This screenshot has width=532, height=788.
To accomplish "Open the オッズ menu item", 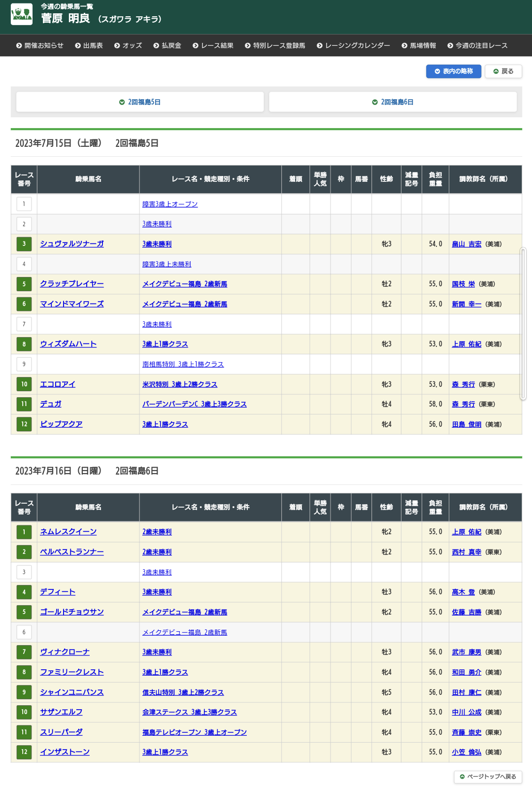I will pyautogui.click(x=128, y=45).
